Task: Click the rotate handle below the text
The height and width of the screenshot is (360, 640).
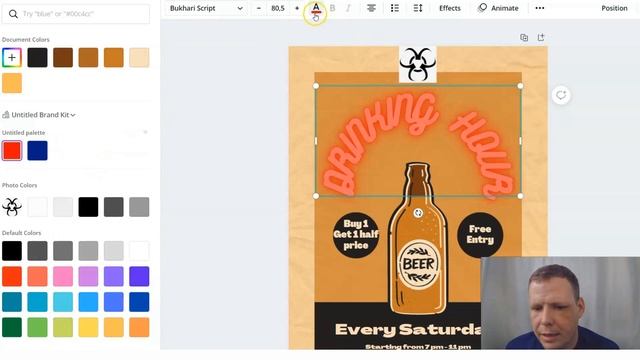Action: (x=418, y=213)
